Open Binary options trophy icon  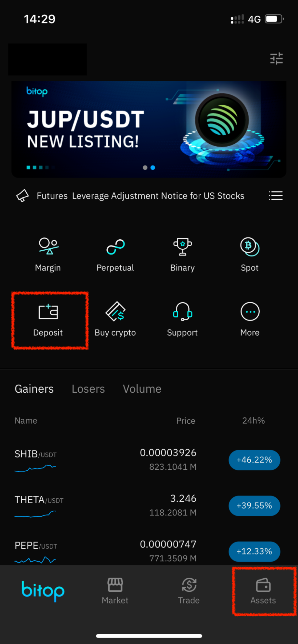point(183,246)
